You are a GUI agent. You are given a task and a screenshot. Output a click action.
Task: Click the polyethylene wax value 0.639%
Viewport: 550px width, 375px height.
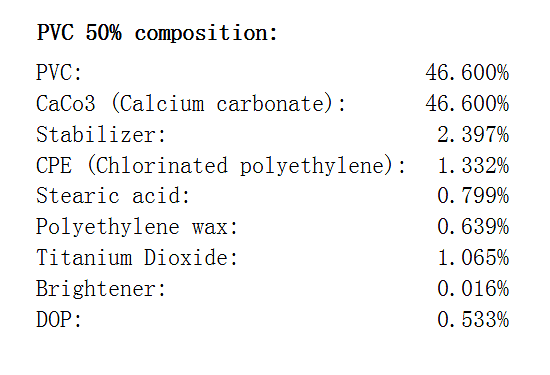(x=473, y=227)
